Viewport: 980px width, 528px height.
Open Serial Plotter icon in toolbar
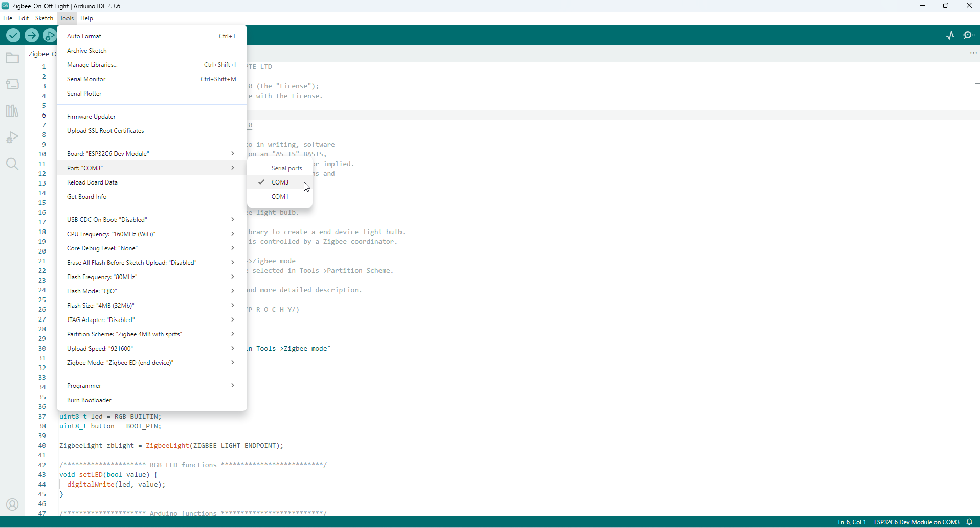[x=950, y=35]
